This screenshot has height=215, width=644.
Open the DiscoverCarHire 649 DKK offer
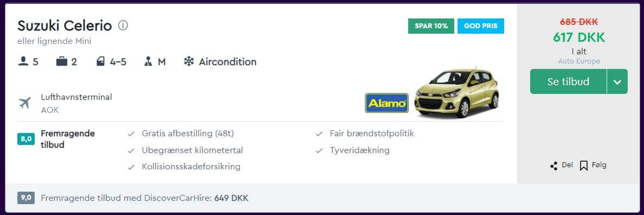point(145,198)
